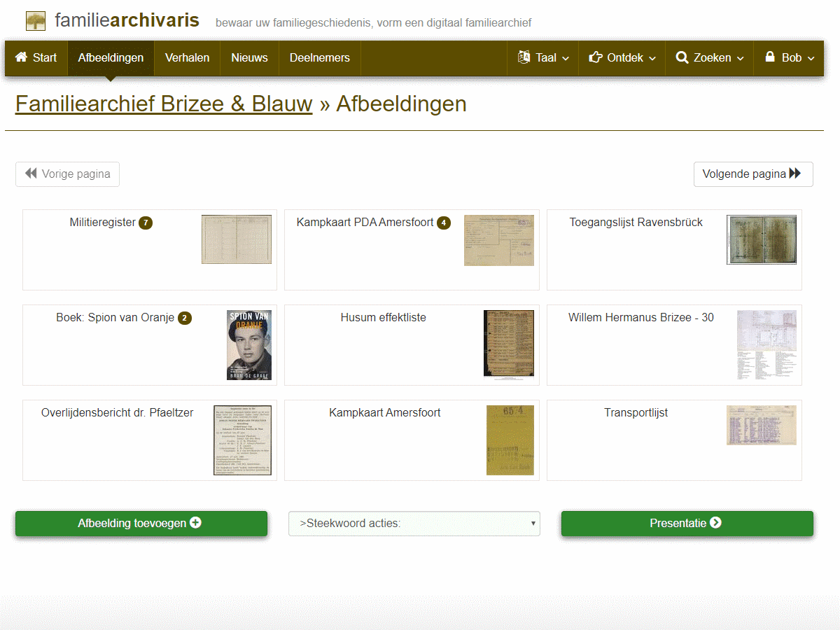The width and height of the screenshot is (840, 630).
Task: Open Overlijdensbericht dr. Pfaeltzer title
Action: click(117, 412)
